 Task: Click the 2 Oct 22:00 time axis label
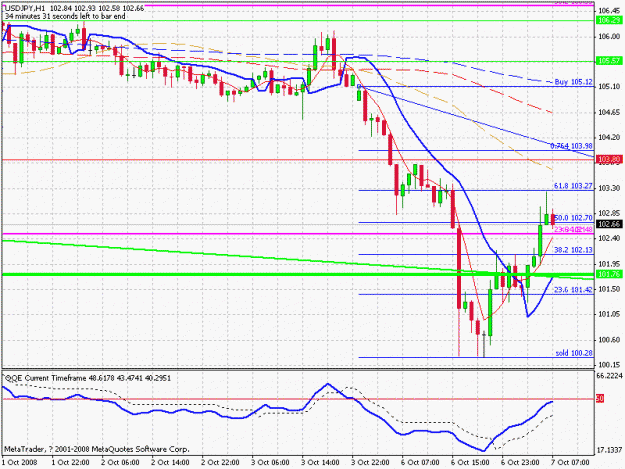[x=220, y=463]
